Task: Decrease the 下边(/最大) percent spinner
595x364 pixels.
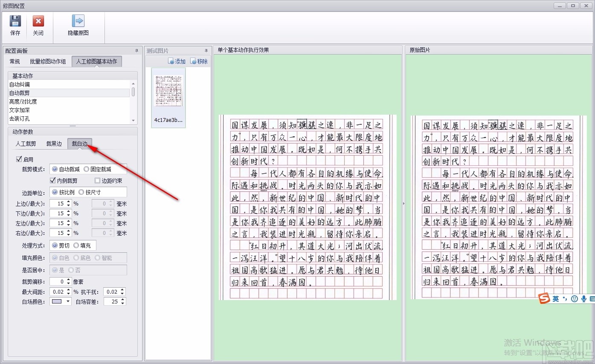Action: (68, 215)
